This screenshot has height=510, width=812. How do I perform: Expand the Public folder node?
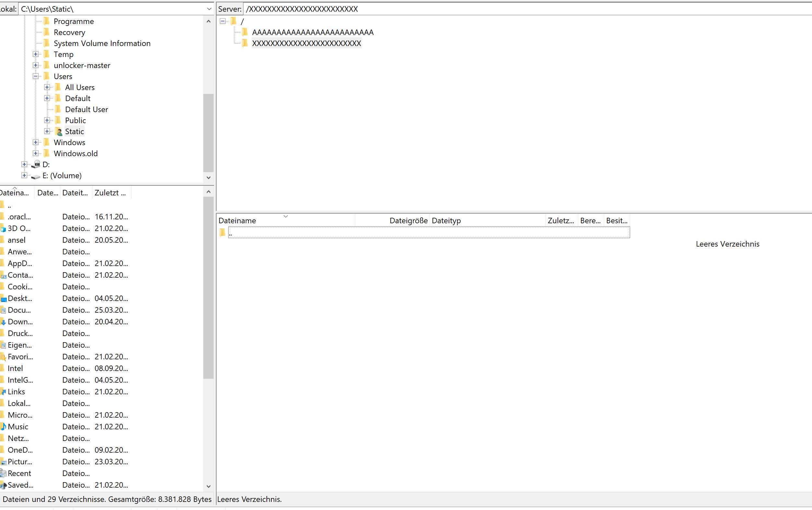pos(47,120)
